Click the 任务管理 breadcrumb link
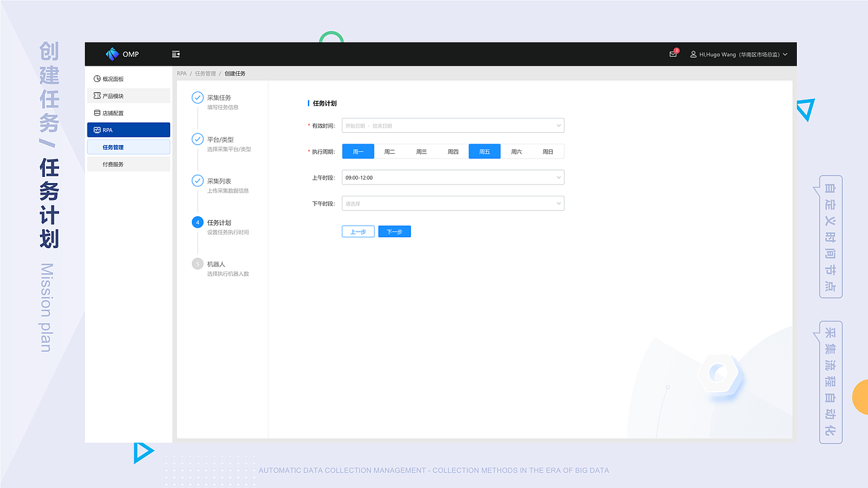 click(x=205, y=73)
